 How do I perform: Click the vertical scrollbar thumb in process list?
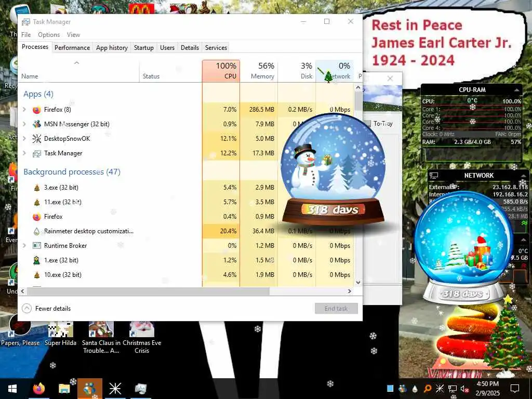(358, 100)
